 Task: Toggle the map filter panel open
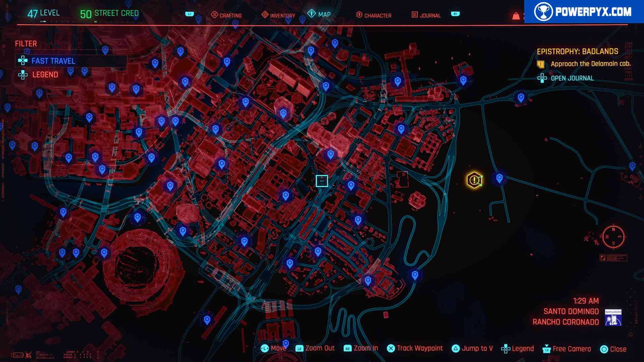(25, 44)
